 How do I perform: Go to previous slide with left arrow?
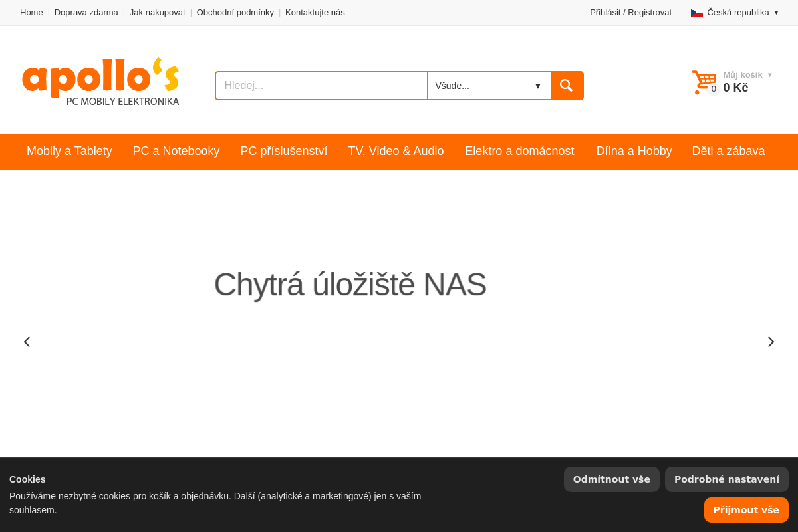pos(27,341)
